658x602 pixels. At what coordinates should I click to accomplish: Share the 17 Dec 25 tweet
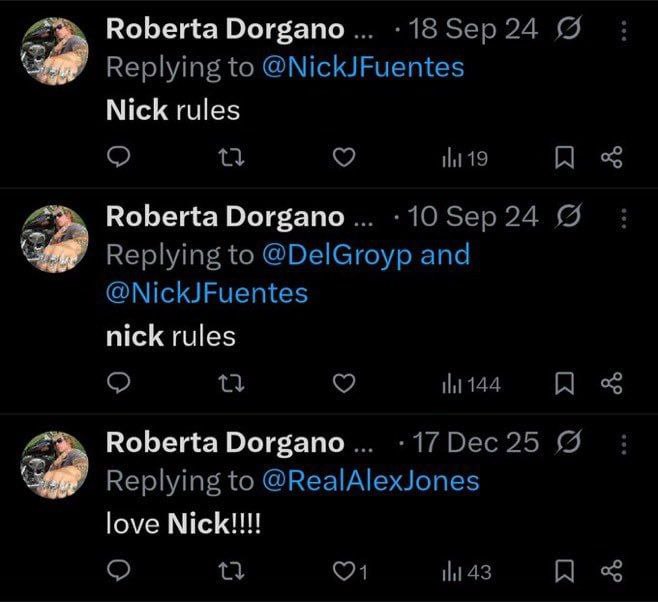pos(611,571)
